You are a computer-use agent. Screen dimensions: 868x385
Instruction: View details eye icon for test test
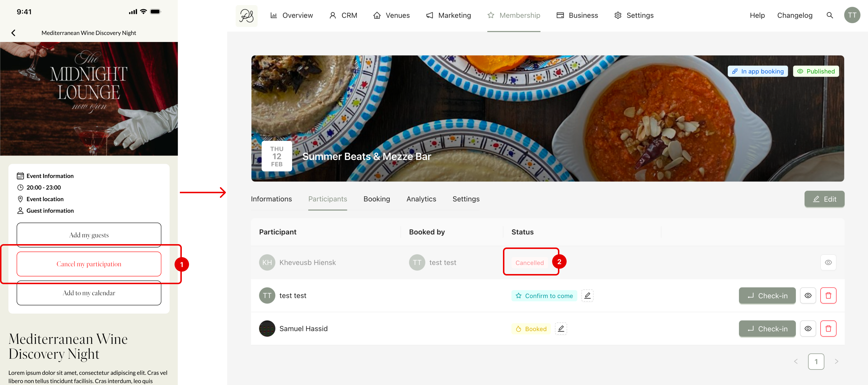point(808,295)
